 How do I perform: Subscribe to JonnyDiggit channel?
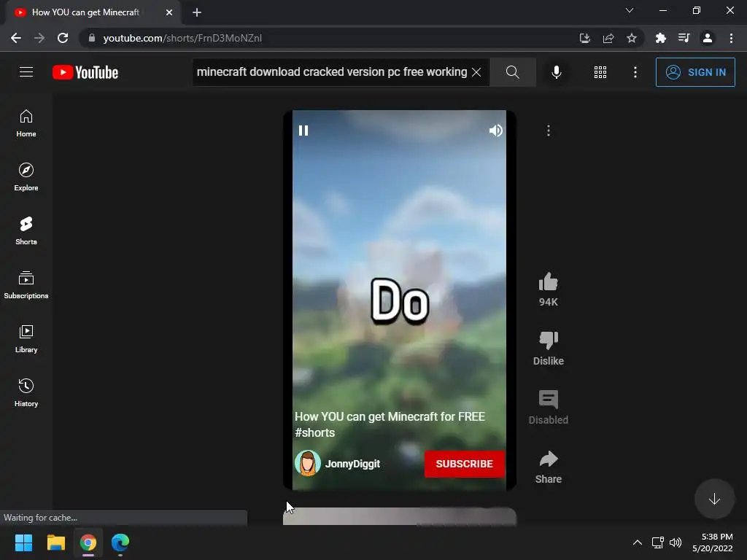[x=465, y=464]
